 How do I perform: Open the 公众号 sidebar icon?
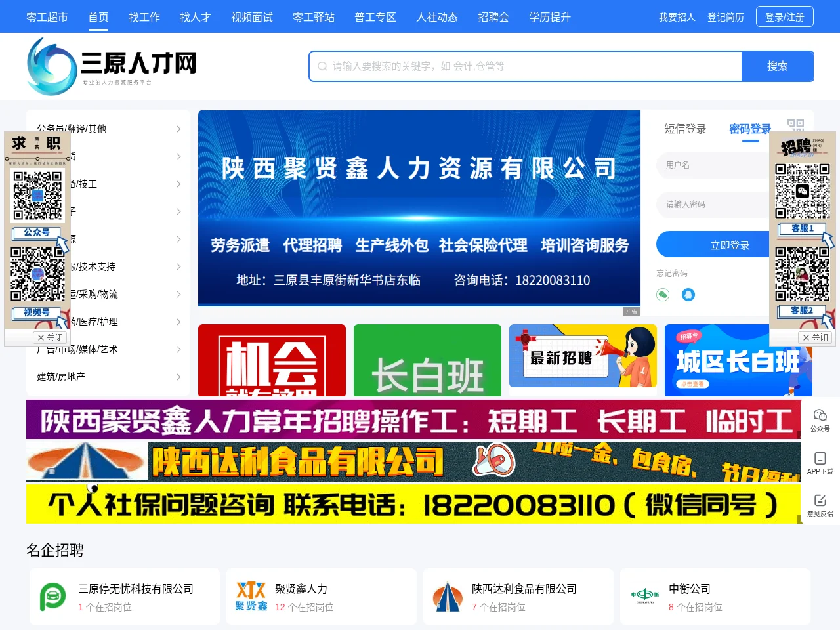820,420
